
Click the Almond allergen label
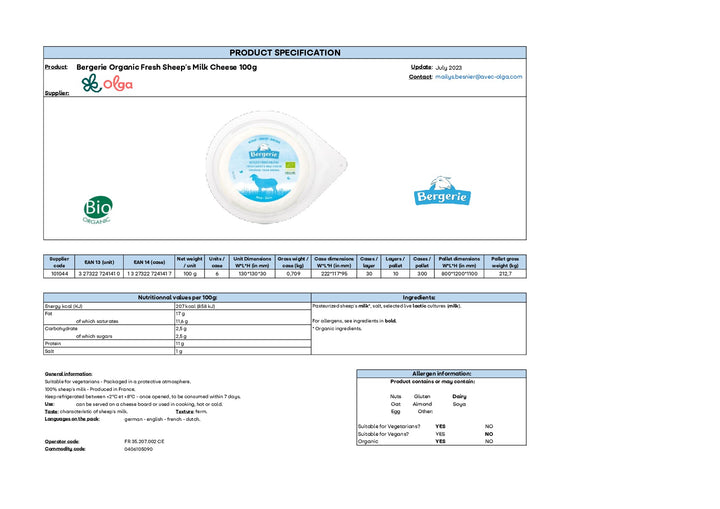point(422,404)
